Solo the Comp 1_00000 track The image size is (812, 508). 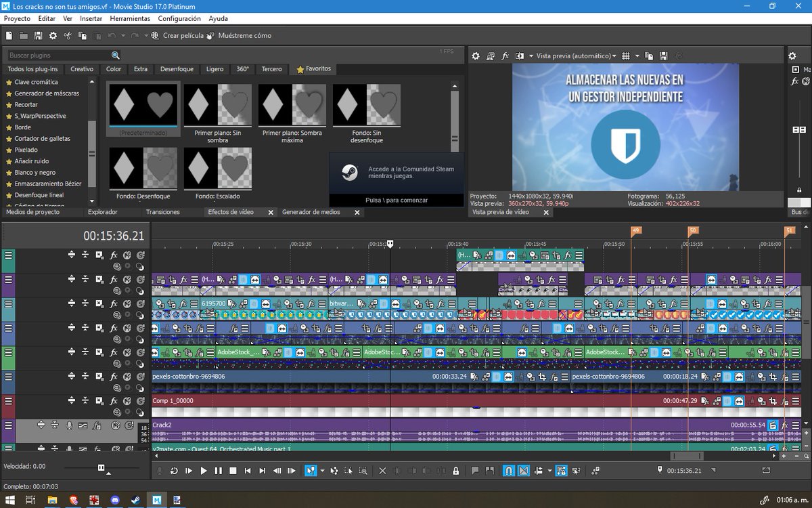(x=141, y=401)
